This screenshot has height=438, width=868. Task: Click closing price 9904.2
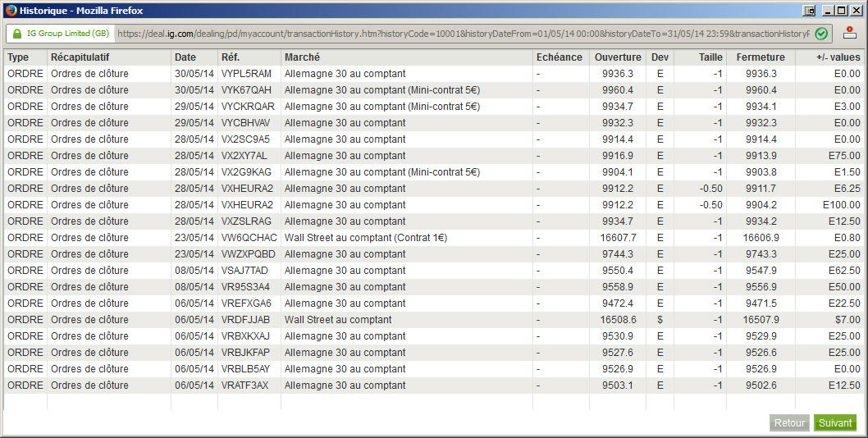coord(761,205)
